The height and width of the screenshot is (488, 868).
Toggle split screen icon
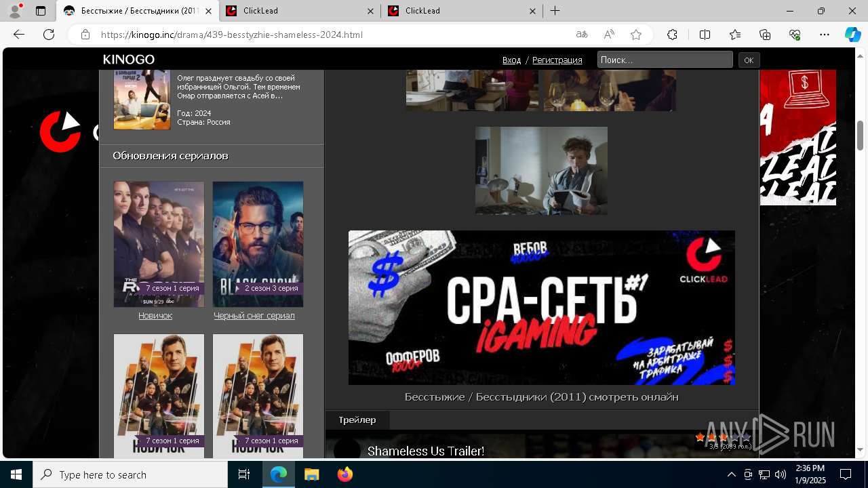tap(705, 35)
